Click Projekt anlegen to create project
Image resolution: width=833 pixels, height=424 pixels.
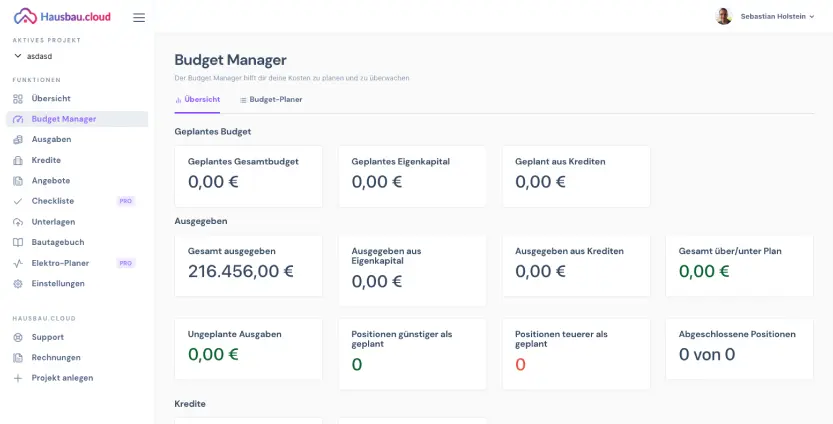62,378
